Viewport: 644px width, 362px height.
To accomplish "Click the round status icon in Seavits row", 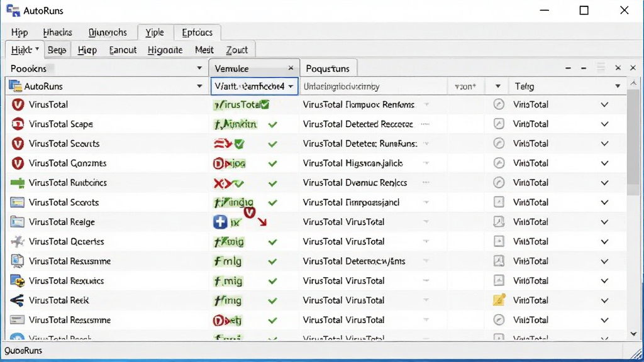I will [499, 143].
